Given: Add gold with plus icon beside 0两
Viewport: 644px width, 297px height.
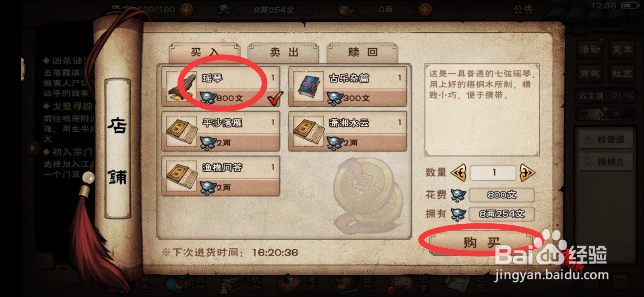Looking at the screenshot, I should 425,9.
